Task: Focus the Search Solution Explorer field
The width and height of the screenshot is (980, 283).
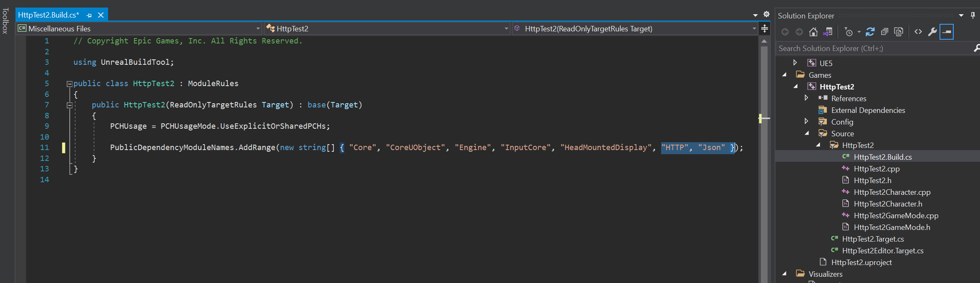Action: [x=872, y=48]
